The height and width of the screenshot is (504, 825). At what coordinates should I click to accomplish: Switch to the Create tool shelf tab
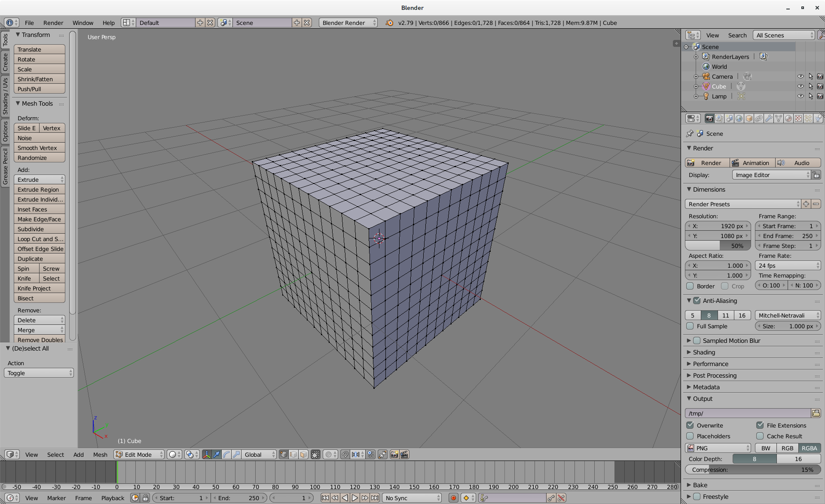coord(5,62)
